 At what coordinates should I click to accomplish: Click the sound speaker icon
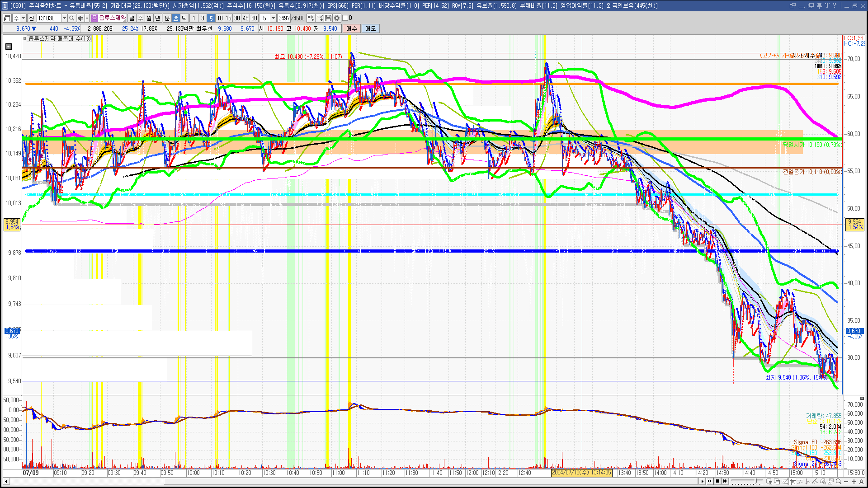(x=80, y=18)
